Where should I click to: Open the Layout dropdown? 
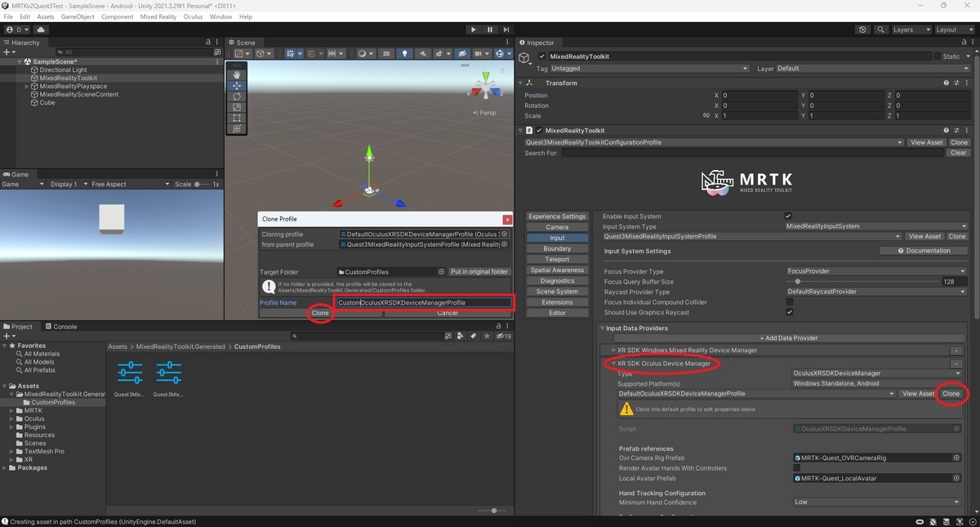[954, 29]
